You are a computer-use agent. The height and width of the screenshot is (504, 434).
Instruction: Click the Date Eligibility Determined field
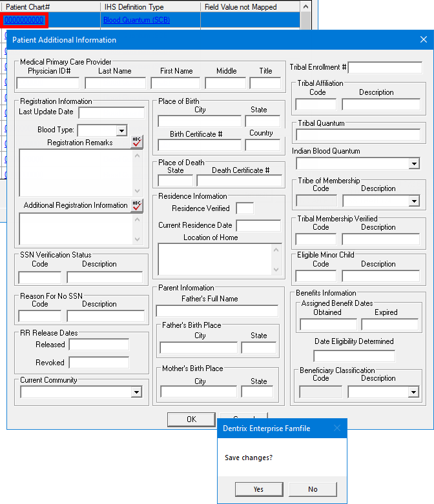click(x=354, y=356)
